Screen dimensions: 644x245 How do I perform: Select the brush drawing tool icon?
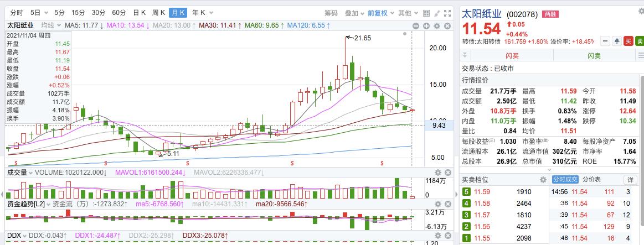pos(437,13)
